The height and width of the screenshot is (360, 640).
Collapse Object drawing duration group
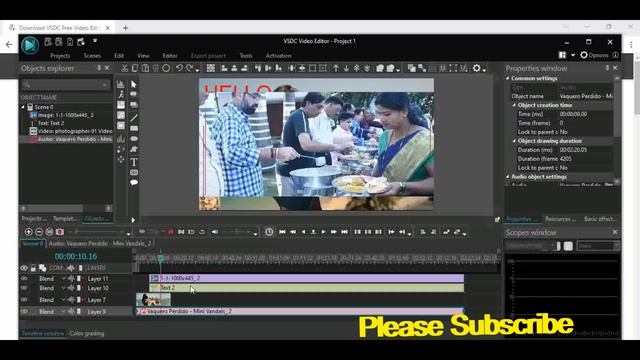pyautogui.click(x=514, y=141)
